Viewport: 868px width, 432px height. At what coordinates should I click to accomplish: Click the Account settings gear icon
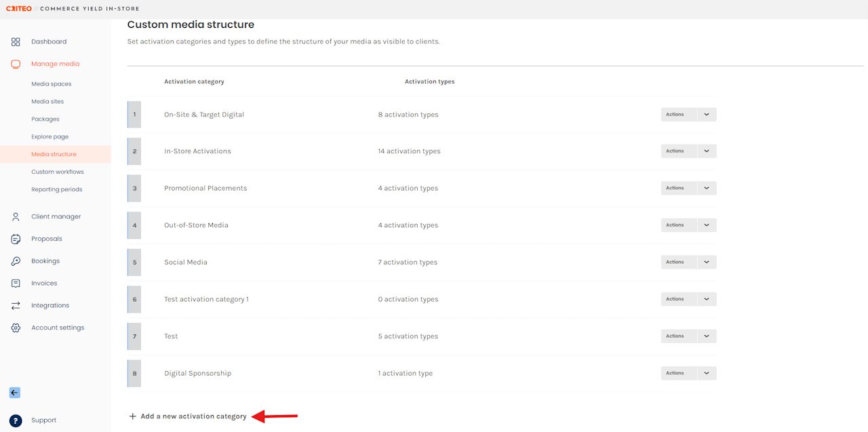pos(16,328)
